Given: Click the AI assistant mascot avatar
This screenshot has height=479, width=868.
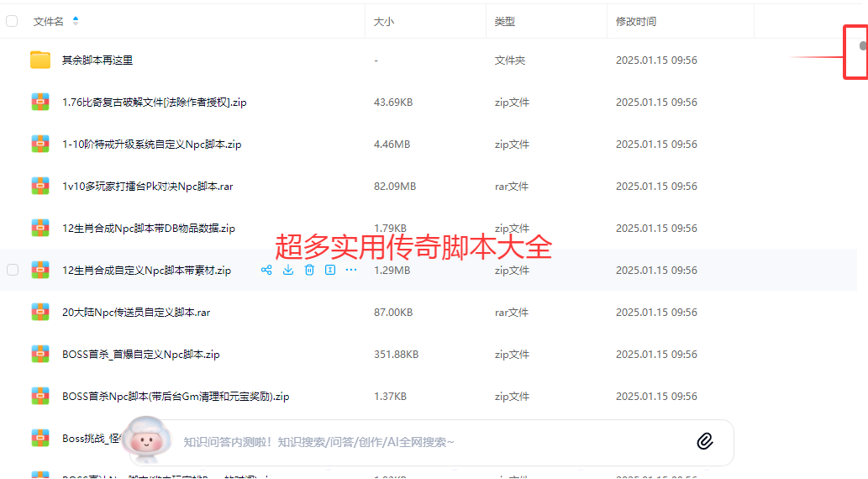Looking at the screenshot, I should click(149, 442).
